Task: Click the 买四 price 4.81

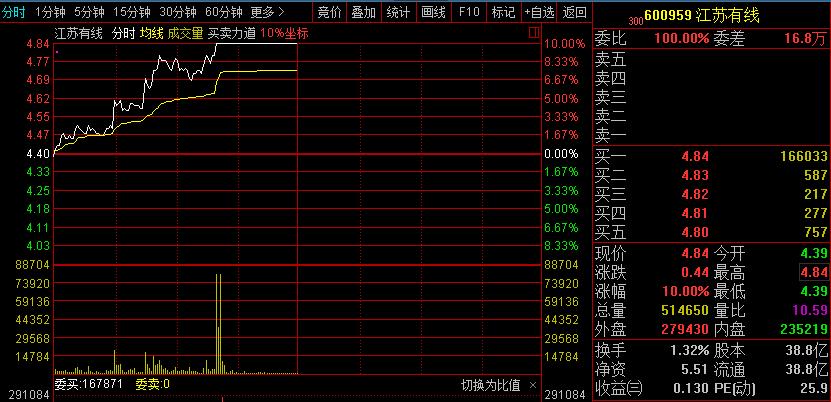Action: point(695,213)
